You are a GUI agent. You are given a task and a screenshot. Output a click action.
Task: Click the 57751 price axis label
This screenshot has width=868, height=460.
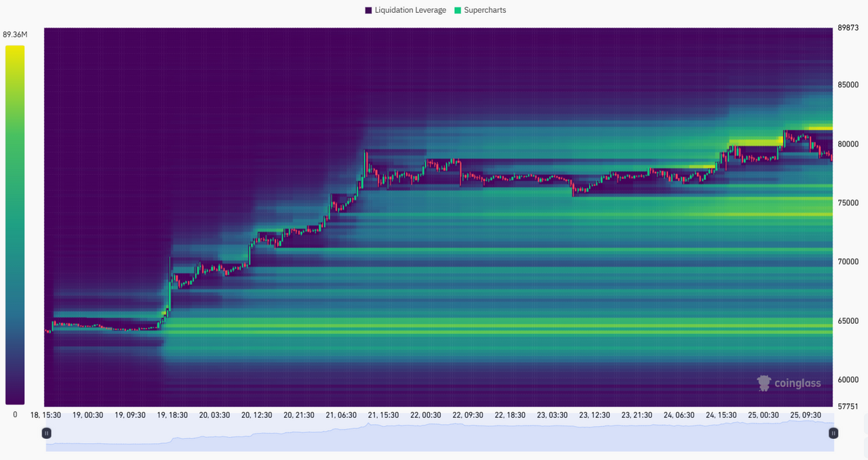848,406
